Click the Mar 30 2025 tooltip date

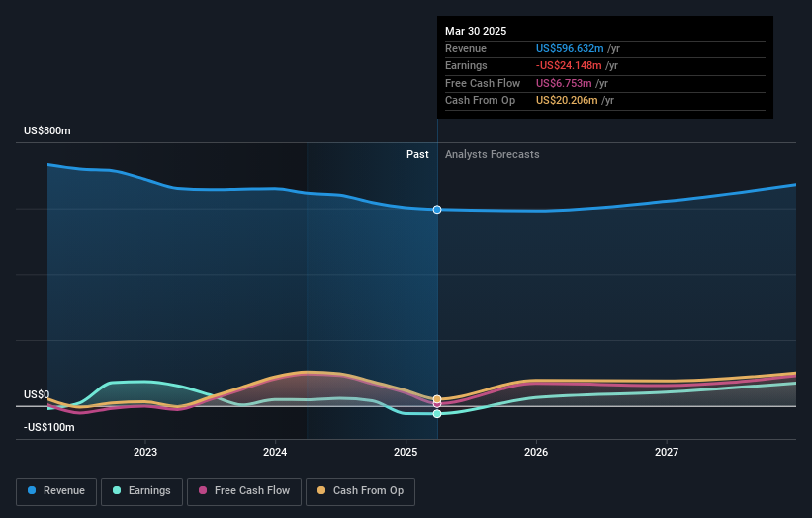(476, 31)
